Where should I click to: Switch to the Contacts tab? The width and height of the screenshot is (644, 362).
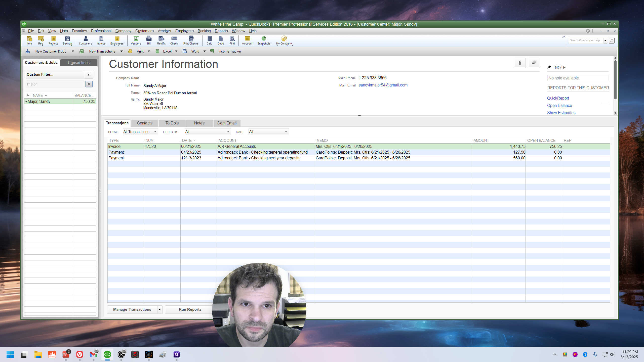point(145,123)
